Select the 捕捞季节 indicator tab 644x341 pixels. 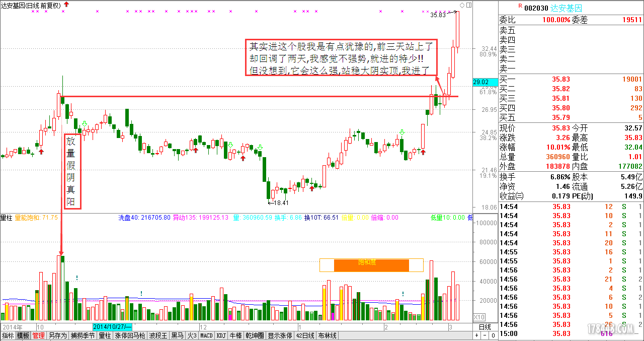pyautogui.click(x=83, y=335)
